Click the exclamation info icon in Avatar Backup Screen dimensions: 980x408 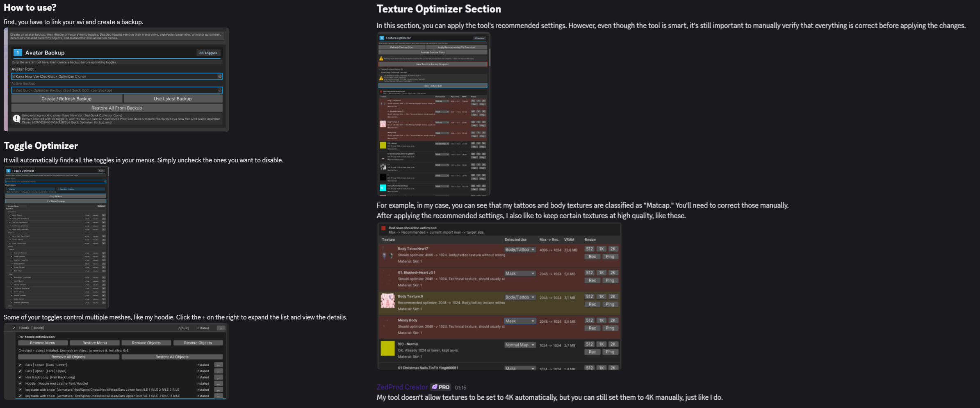(x=16, y=119)
